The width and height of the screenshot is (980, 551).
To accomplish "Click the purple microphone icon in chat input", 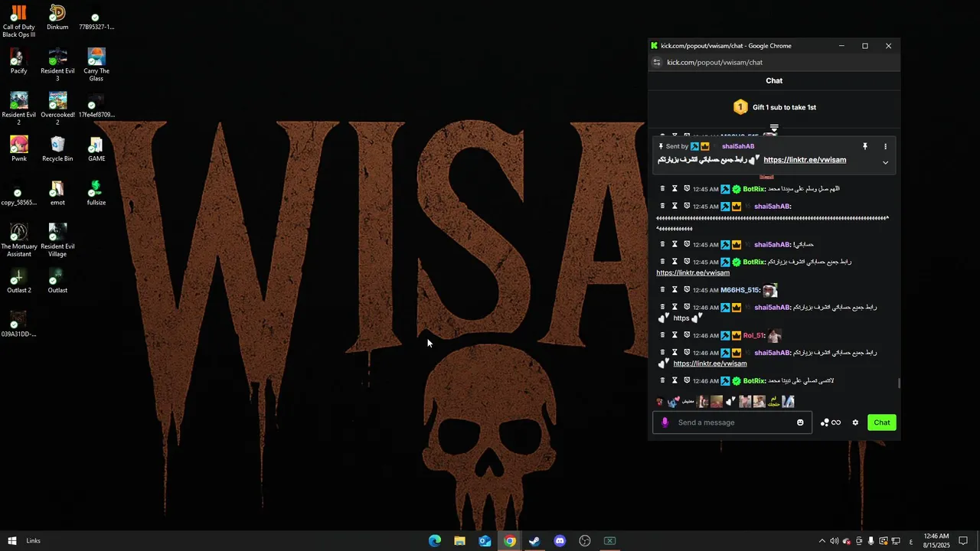I will click(665, 422).
